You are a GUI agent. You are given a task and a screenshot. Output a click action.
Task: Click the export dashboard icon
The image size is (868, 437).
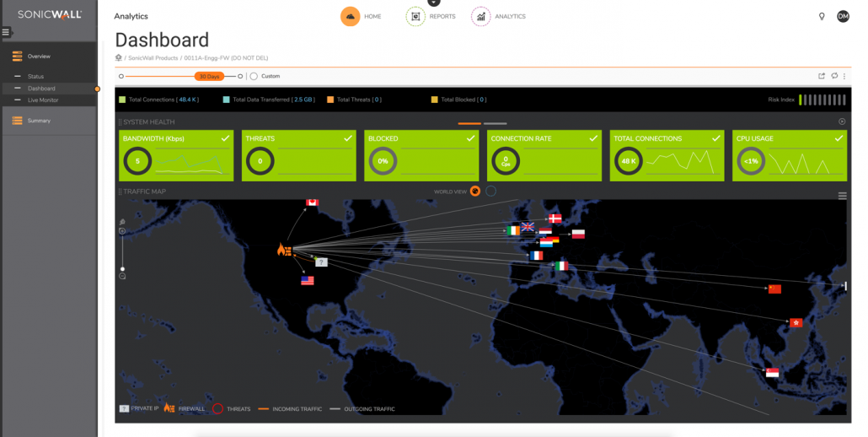pyautogui.click(x=822, y=76)
